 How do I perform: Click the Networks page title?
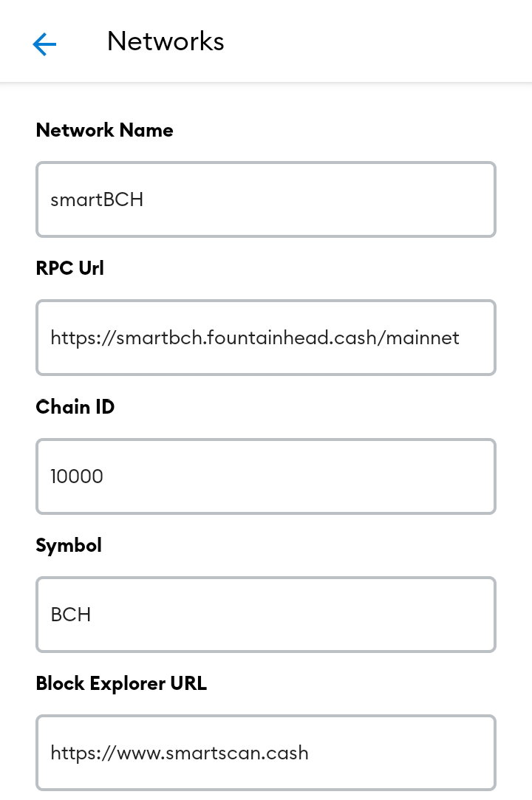click(166, 41)
